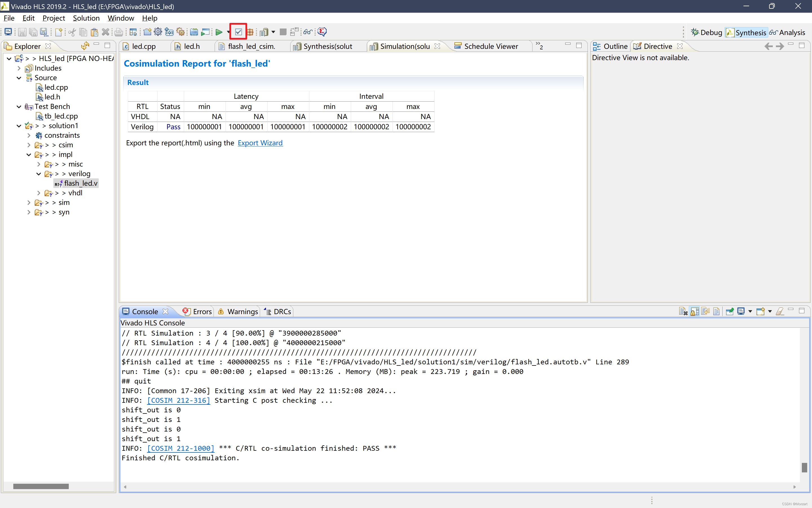This screenshot has width=812, height=508.
Task: Open the Warnings tab
Action: tap(238, 312)
